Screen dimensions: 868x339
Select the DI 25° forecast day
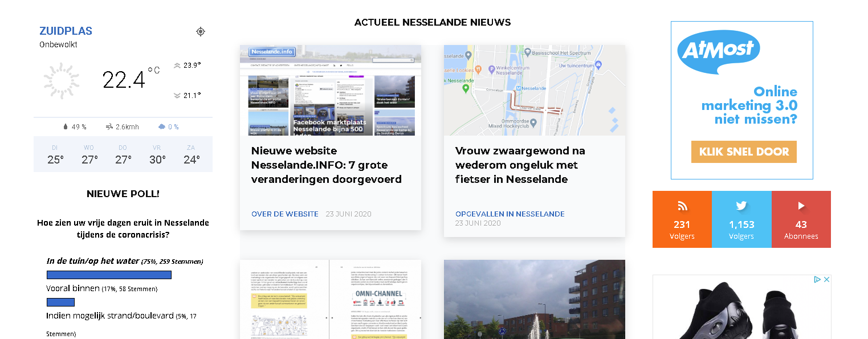click(55, 155)
